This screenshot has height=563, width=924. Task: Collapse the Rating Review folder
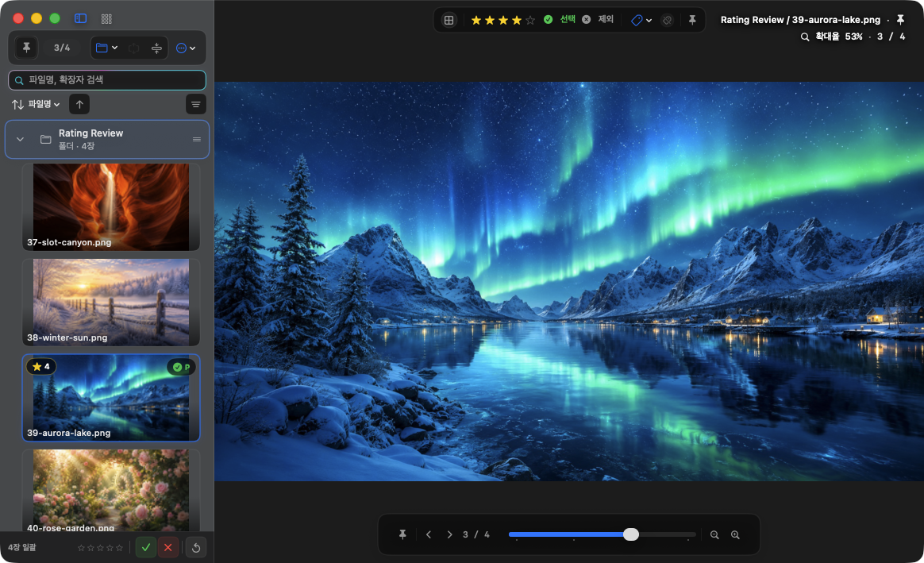click(x=20, y=140)
